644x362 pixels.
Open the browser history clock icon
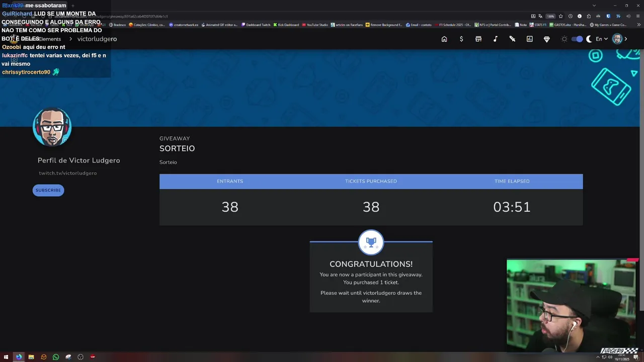click(x=571, y=16)
